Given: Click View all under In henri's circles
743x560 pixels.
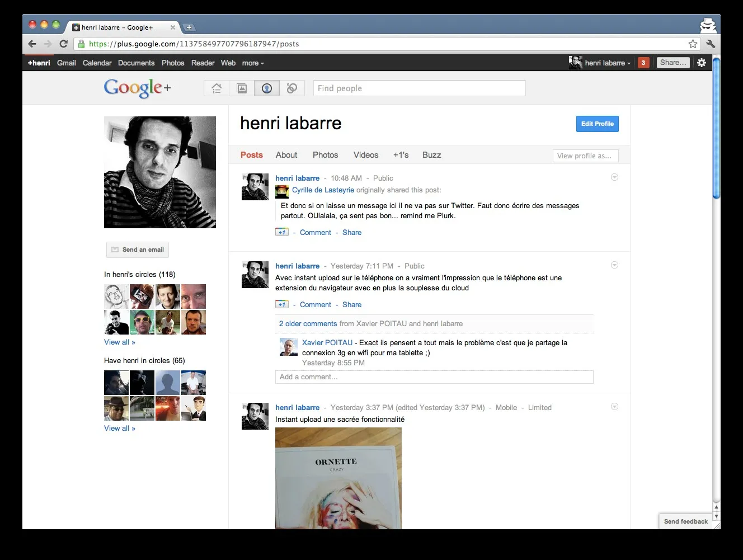Looking at the screenshot, I should 120,342.
